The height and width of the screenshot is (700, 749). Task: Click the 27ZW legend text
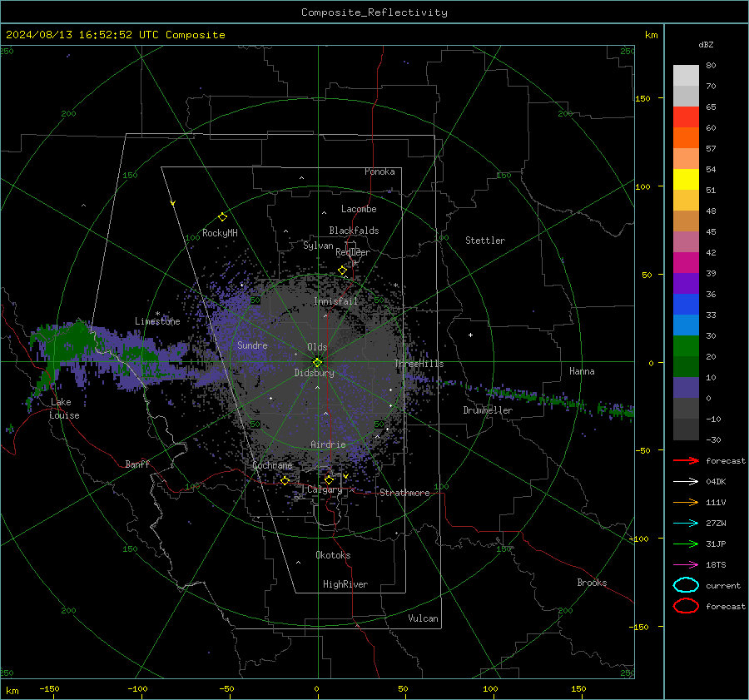(x=716, y=524)
